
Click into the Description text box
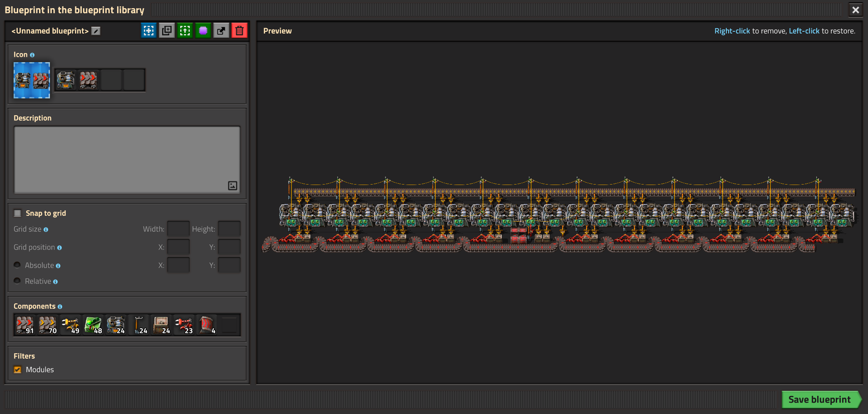pos(127,160)
